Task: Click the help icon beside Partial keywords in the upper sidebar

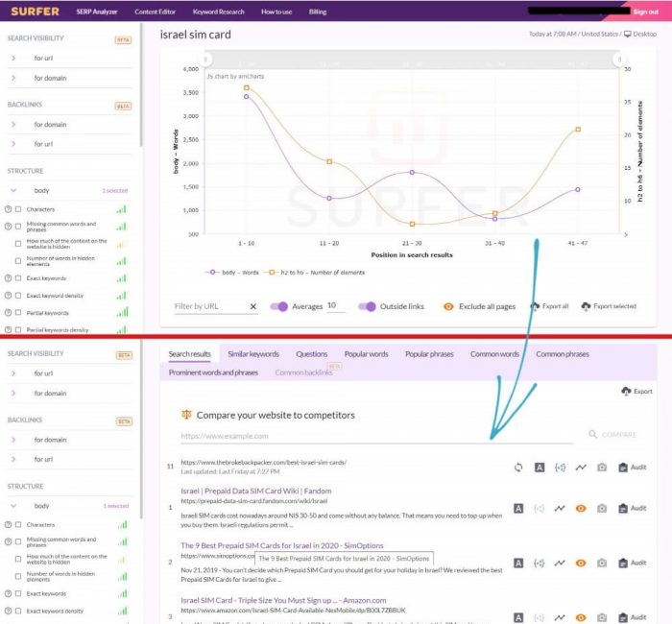Action: tap(8, 313)
